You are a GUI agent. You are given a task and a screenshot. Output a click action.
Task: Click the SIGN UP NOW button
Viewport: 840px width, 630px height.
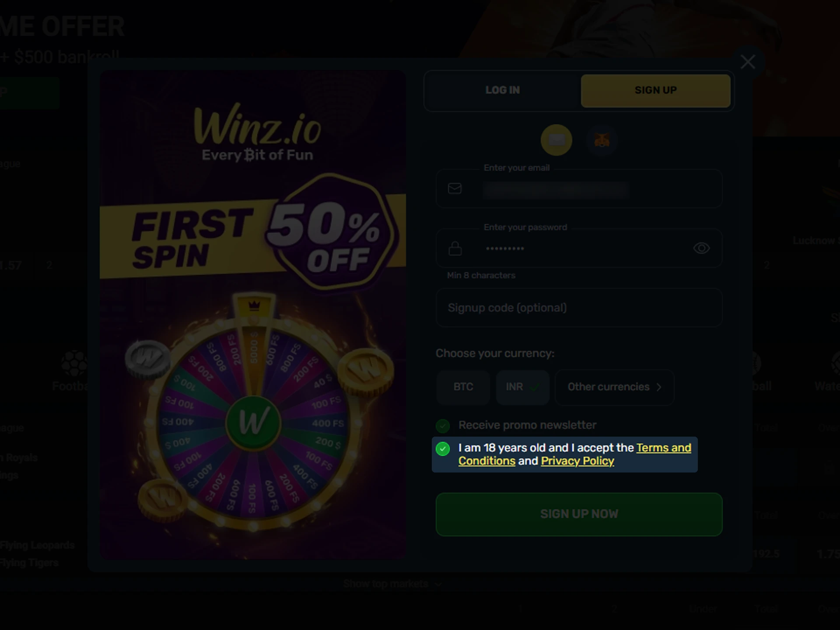[579, 514]
